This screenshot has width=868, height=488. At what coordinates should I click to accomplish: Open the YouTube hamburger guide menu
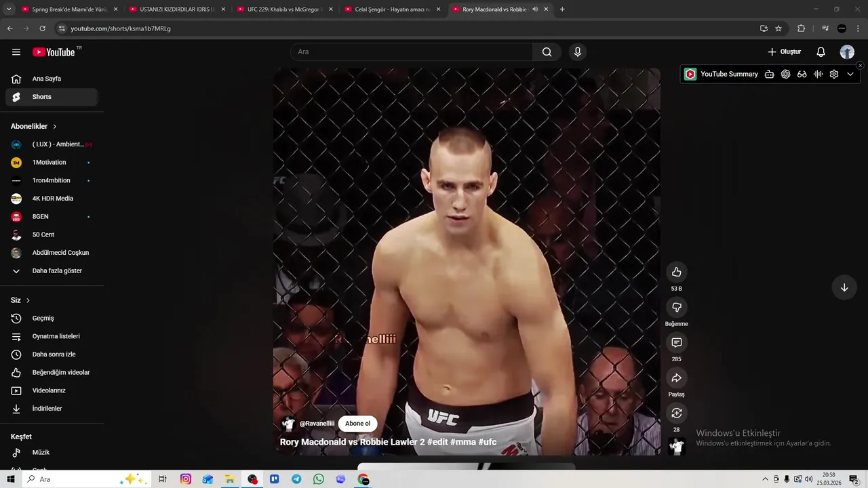tap(16, 52)
